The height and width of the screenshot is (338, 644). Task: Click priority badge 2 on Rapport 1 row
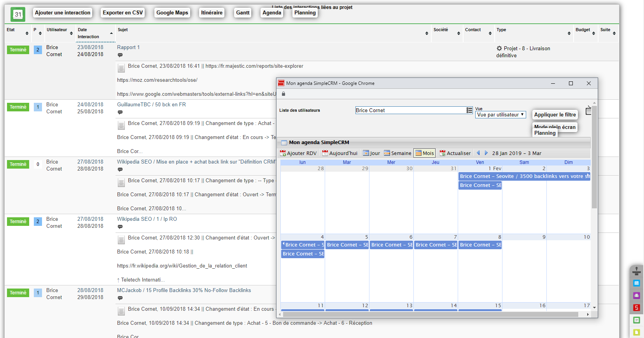click(38, 50)
